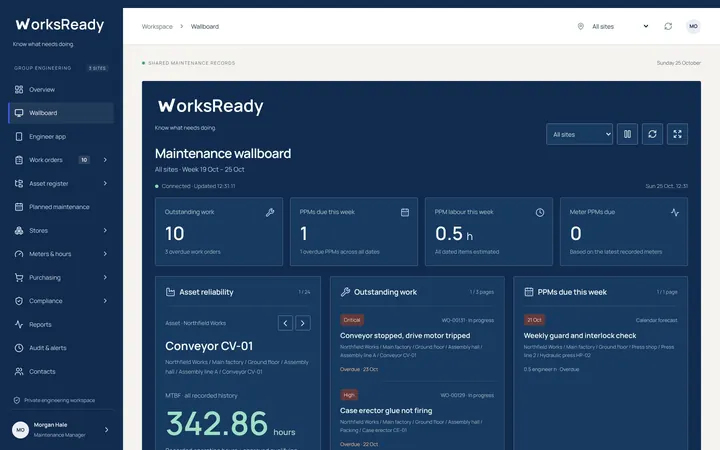Open the wallboard in fullscreen
Image resolution: width=720 pixels, height=450 pixels.
677,134
